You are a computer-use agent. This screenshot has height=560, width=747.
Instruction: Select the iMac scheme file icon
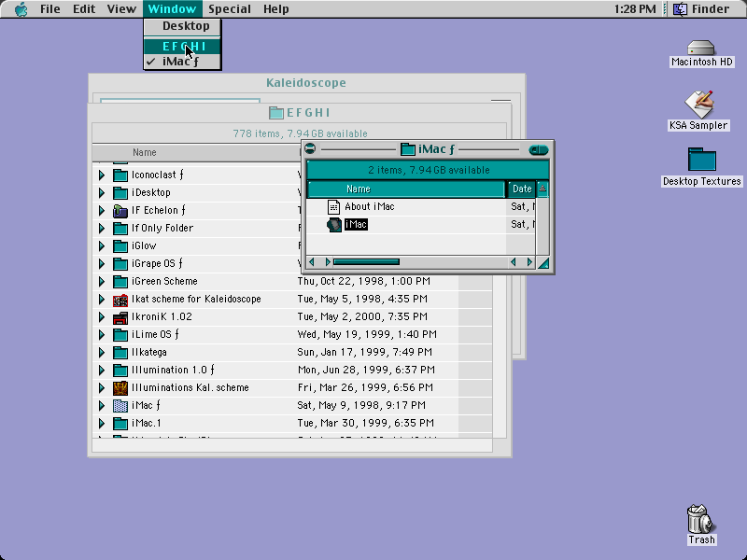tap(334, 225)
